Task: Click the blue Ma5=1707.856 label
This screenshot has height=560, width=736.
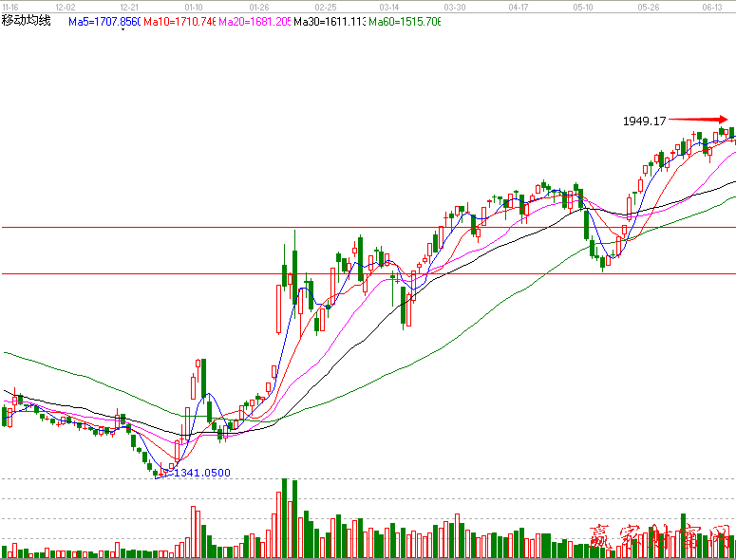Action: point(104,21)
